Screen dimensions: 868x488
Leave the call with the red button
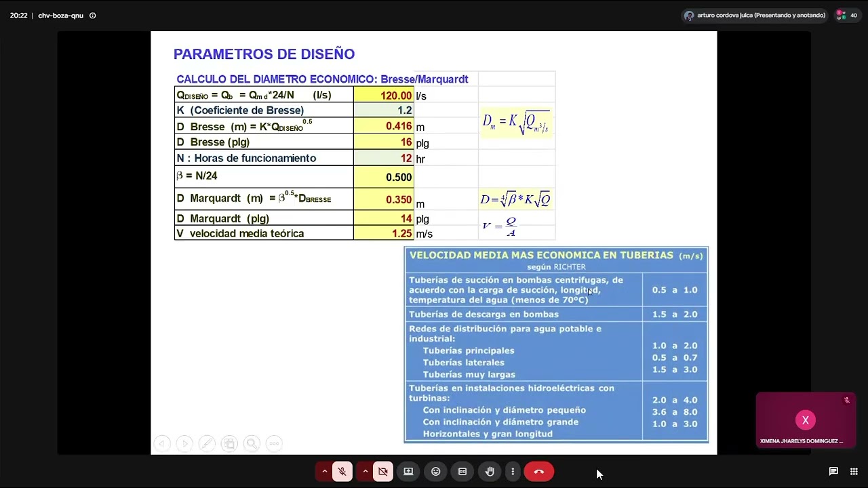(539, 472)
